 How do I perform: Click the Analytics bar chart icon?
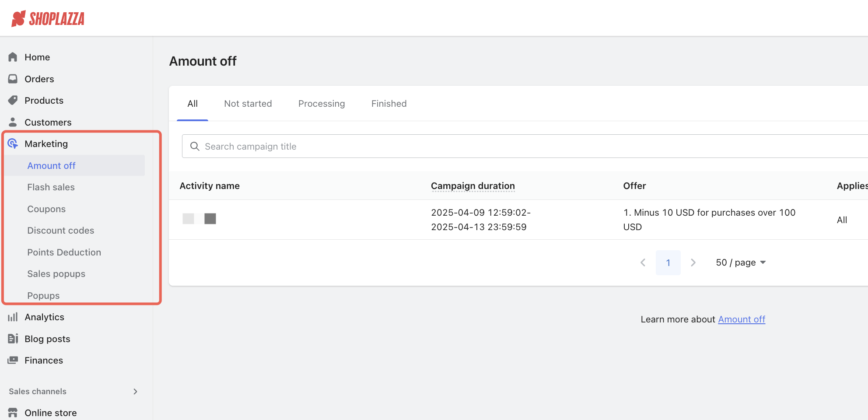(13, 317)
